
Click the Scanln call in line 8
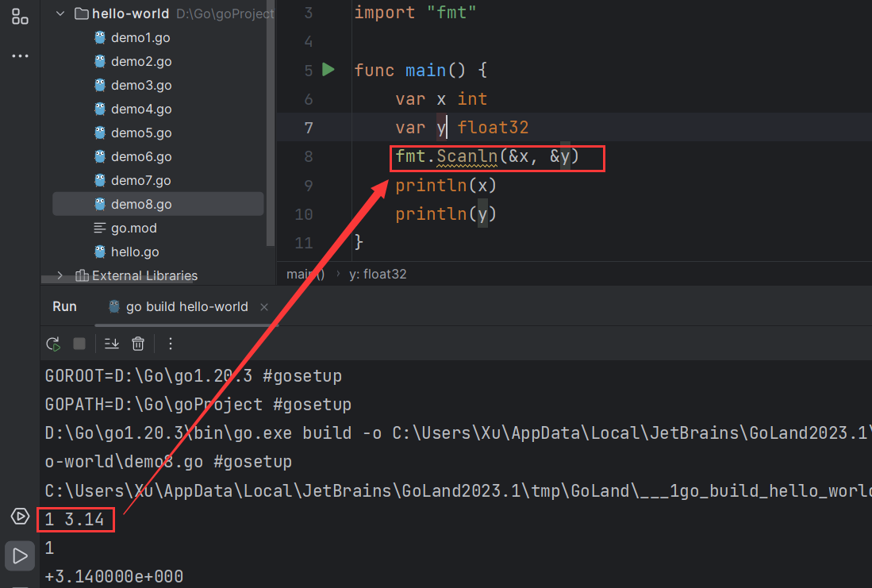tap(467, 156)
